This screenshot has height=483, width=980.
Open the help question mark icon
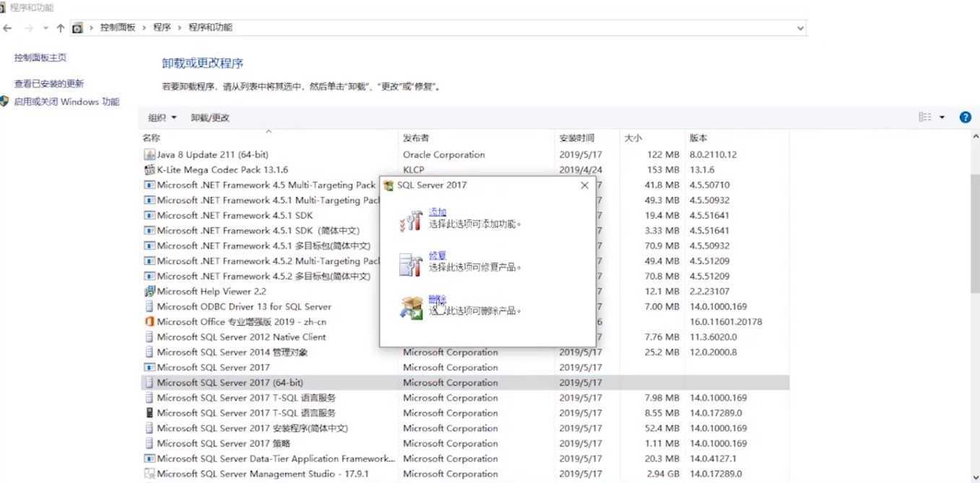965,118
